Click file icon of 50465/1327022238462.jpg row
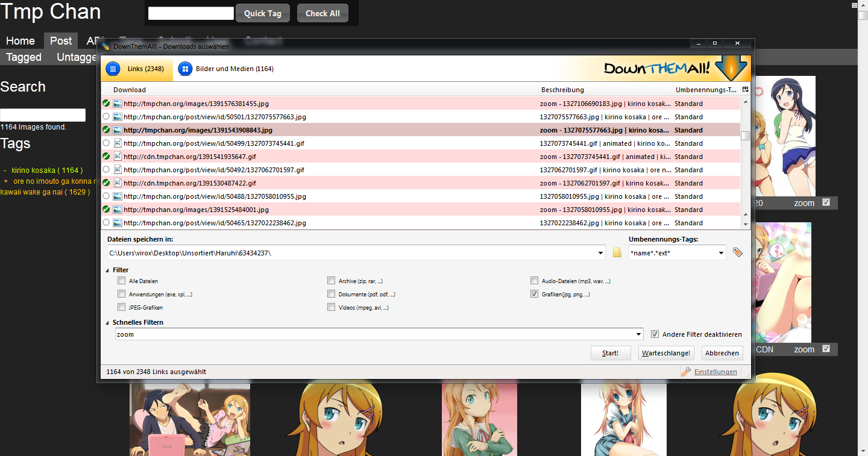Screen dimensions: 868x456 (x=118, y=223)
